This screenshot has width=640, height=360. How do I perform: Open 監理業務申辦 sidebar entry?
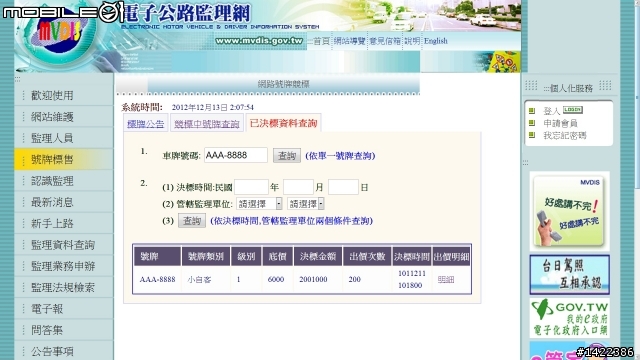coord(63,266)
